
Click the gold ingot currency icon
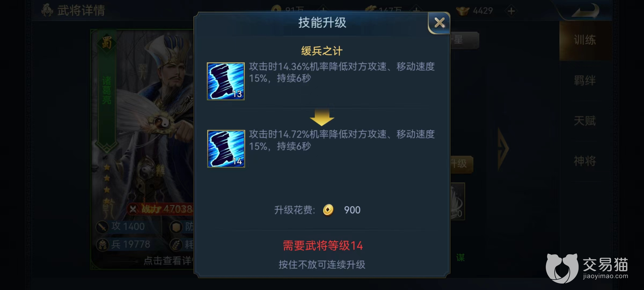point(462,11)
